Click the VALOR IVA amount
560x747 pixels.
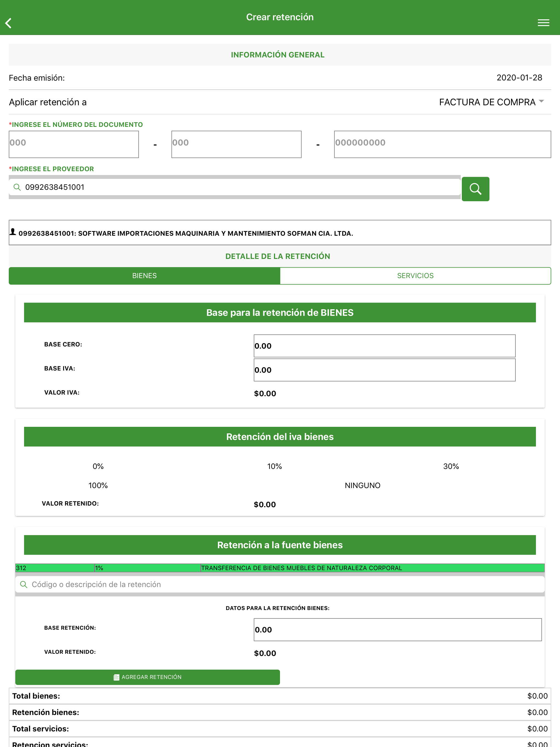tap(265, 393)
